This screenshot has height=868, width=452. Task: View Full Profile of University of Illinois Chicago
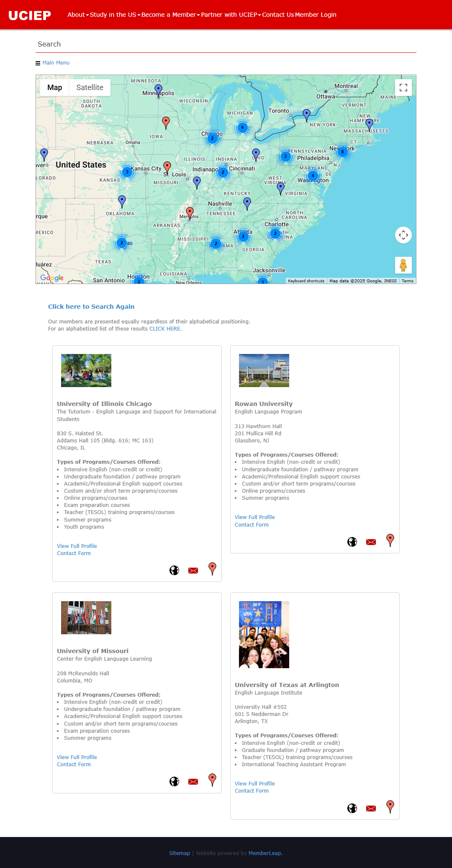pos(77,546)
